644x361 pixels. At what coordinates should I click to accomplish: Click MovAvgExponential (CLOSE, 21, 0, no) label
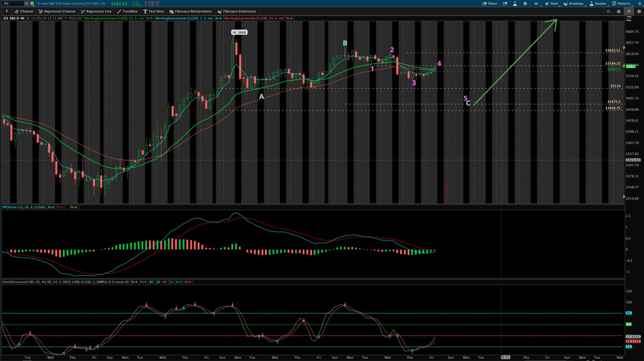113,18
